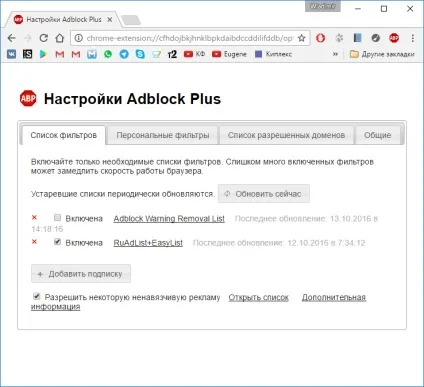424x387 pixels.
Task: Open the dark round extension icon
Action: coord(376,38)
